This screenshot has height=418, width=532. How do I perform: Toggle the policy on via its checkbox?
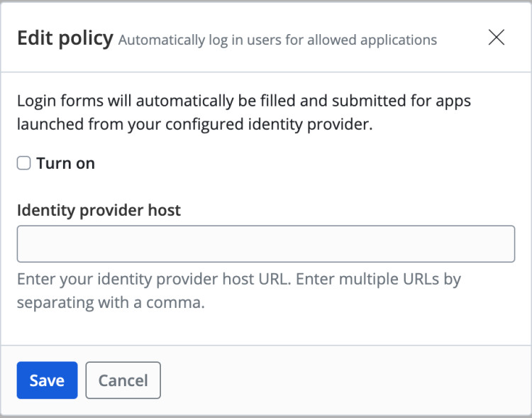pos(24,163)
